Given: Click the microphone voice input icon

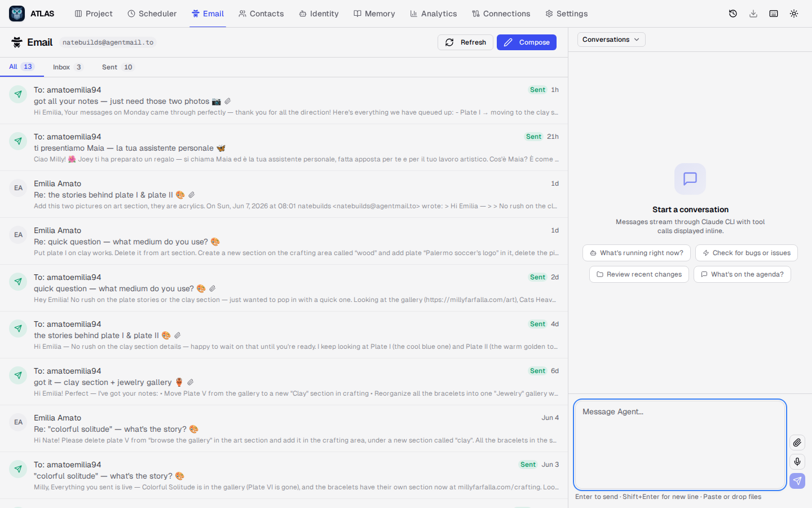Looking at the screenshot, I should pyautogui.click(x=797, y=462).
